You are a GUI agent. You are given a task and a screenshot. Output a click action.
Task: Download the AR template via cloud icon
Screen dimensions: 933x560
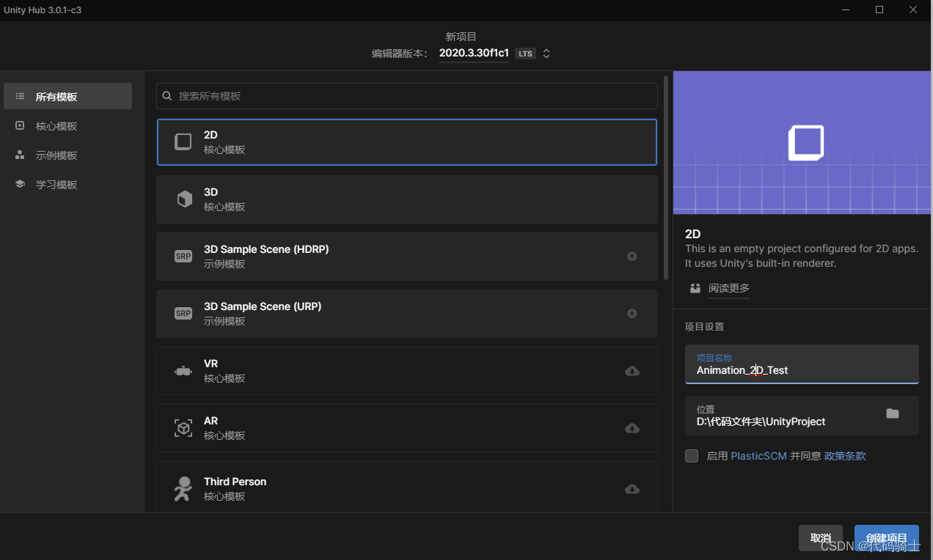tap(632, 429)
